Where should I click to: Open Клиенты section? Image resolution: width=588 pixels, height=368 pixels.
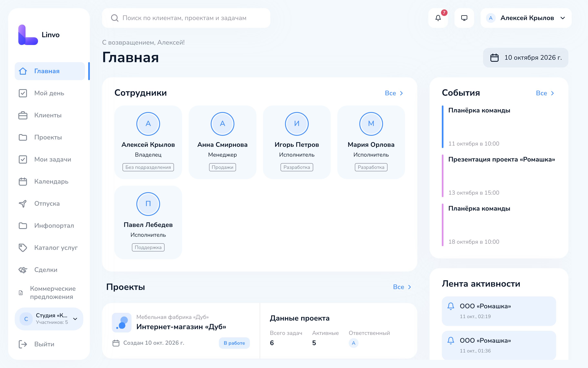(50, 115)
